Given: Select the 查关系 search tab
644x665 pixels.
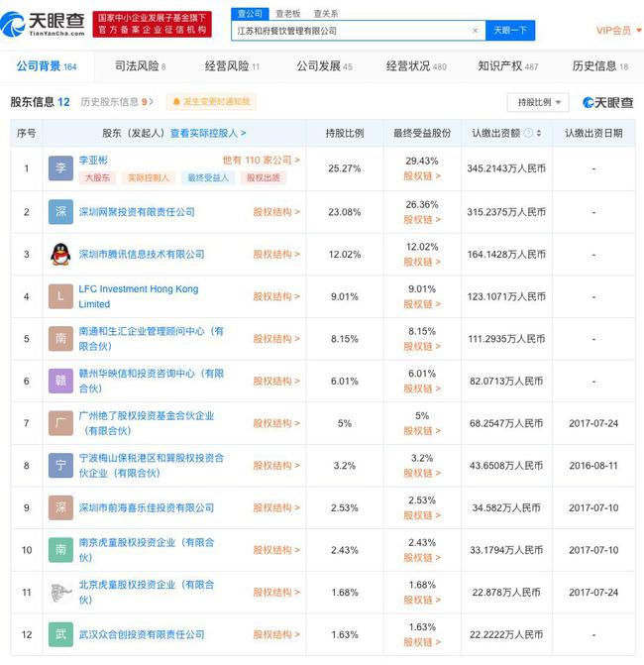Looking at the screenshot, I should (326, 14).
